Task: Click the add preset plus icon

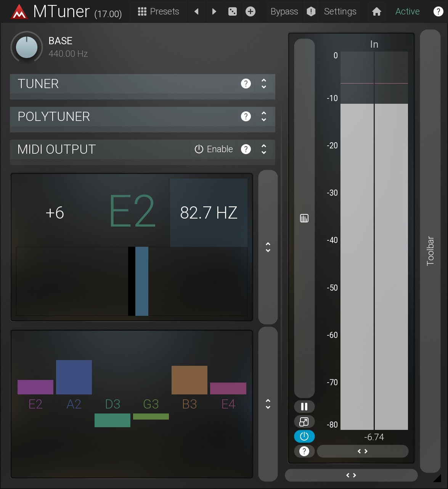Action: point(250,12)
